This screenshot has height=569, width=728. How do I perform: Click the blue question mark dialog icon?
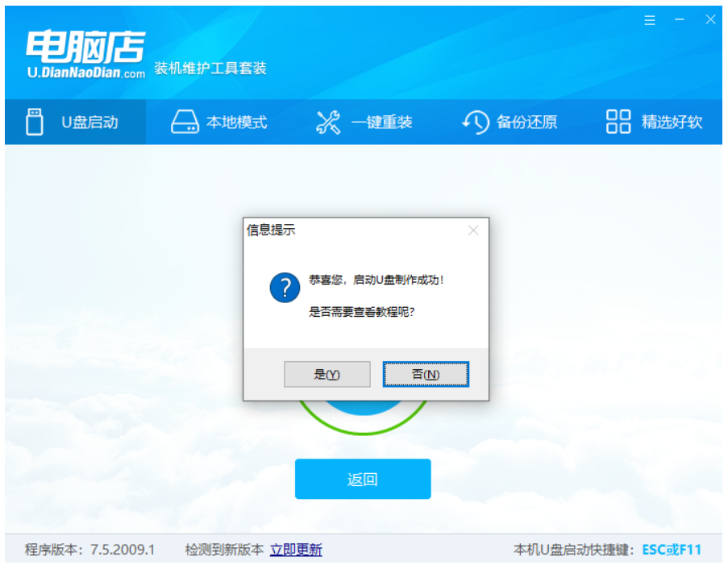point(285,287)
